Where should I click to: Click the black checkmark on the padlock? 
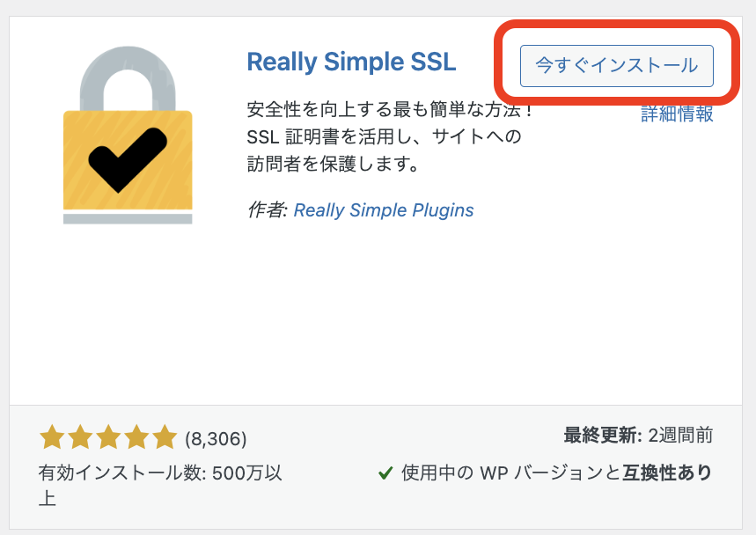point(128,160)
